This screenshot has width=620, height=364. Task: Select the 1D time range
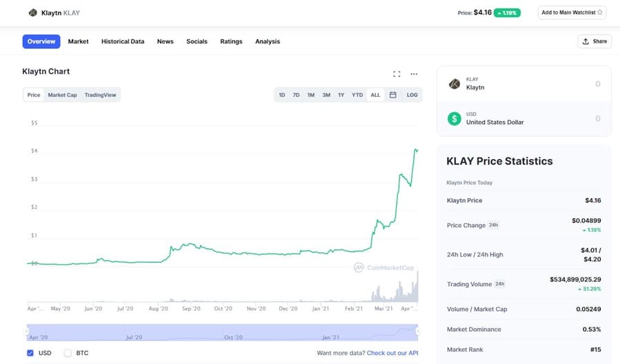282,95
